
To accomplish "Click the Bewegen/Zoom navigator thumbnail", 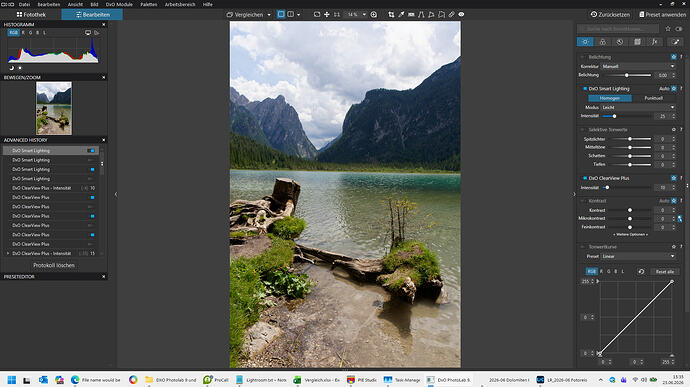I will (54, 108).
